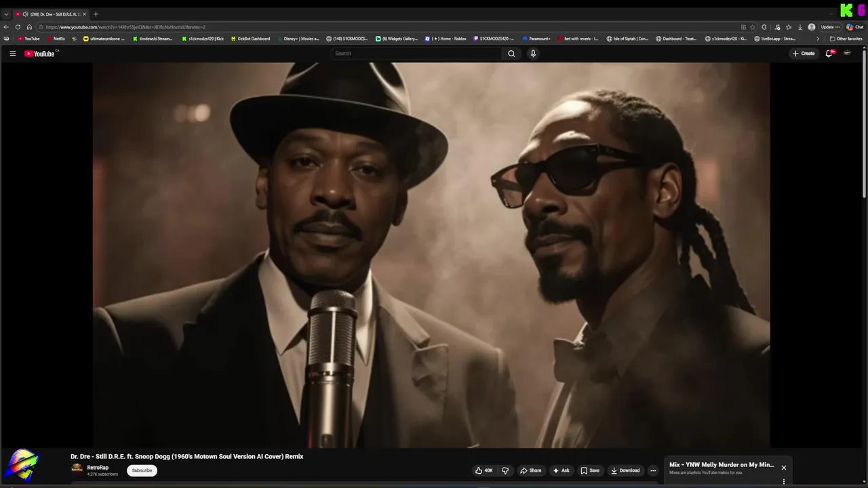Start voice search with microphone icon
Viewport: 868px width, 488px height.
click(x=533, y=54)
